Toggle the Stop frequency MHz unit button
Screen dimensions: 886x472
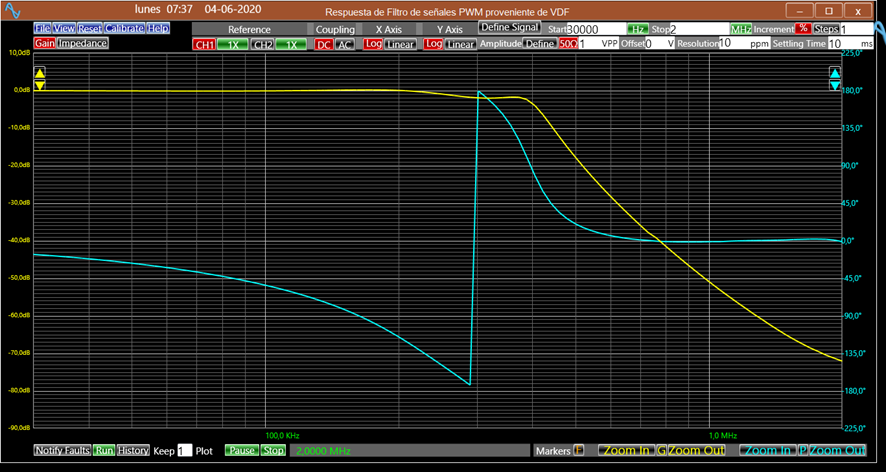pyautogui.click(x=741, y=29)
